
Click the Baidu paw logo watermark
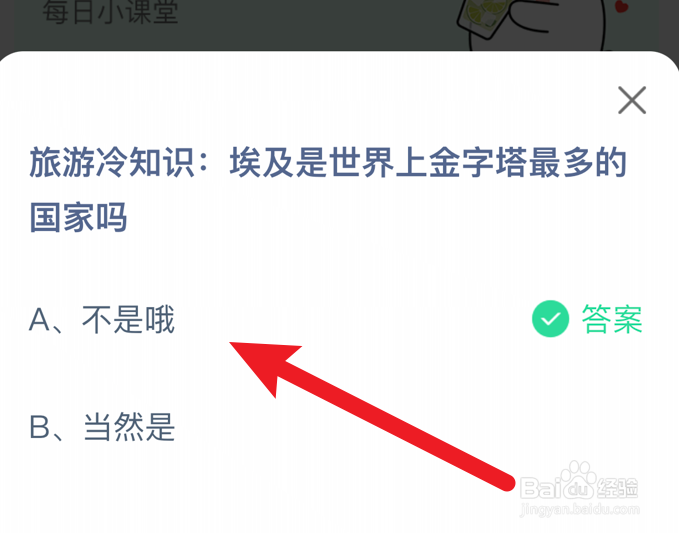pos(579,480)
